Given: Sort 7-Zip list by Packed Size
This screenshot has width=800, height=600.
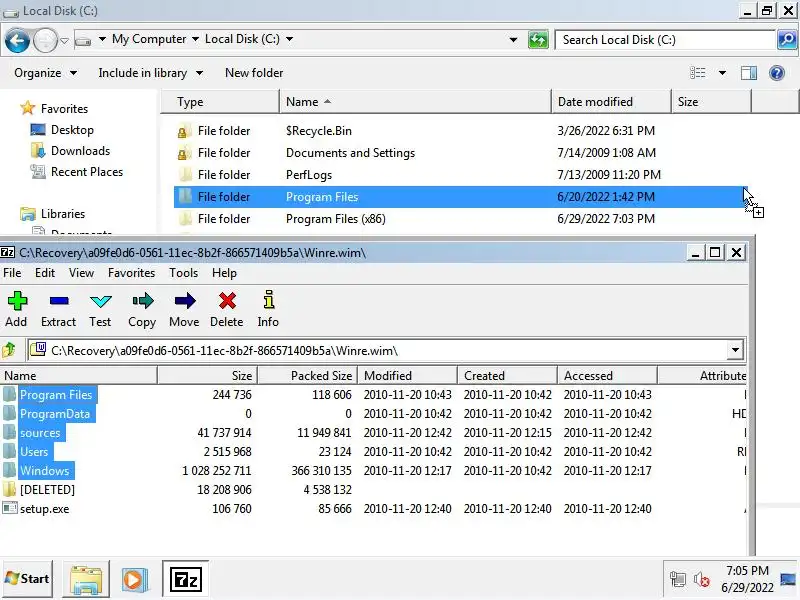Looking at the screenshot, I should 308,376.
